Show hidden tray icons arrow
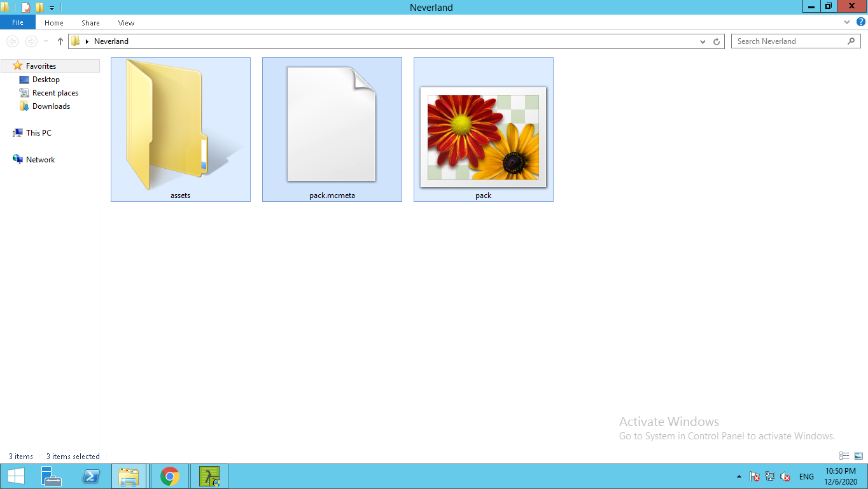The image size is (868, 489). (x=739, y=476)
